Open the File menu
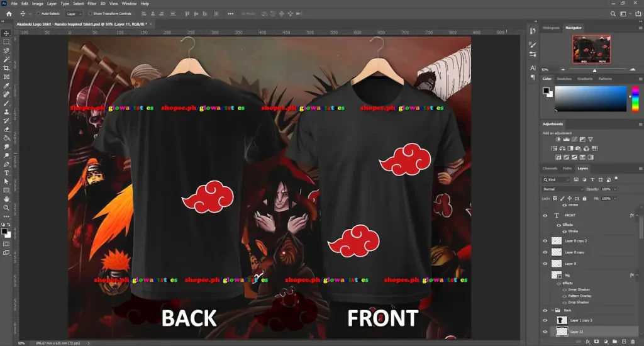644x346 pixels. 14,3
